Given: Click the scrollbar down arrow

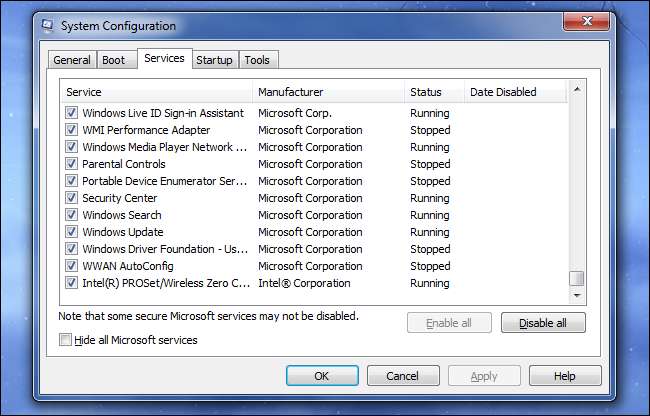Looking at the screenshot, I should (576, 296).
